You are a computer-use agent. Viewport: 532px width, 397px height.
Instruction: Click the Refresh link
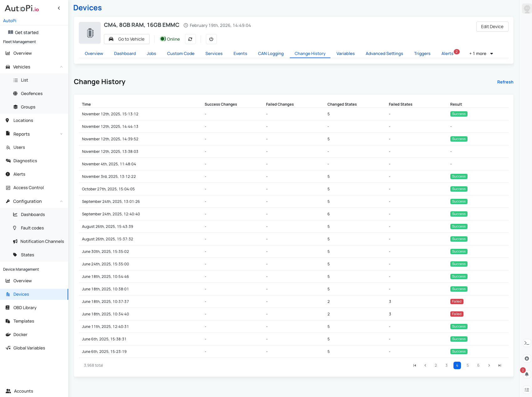505,82
